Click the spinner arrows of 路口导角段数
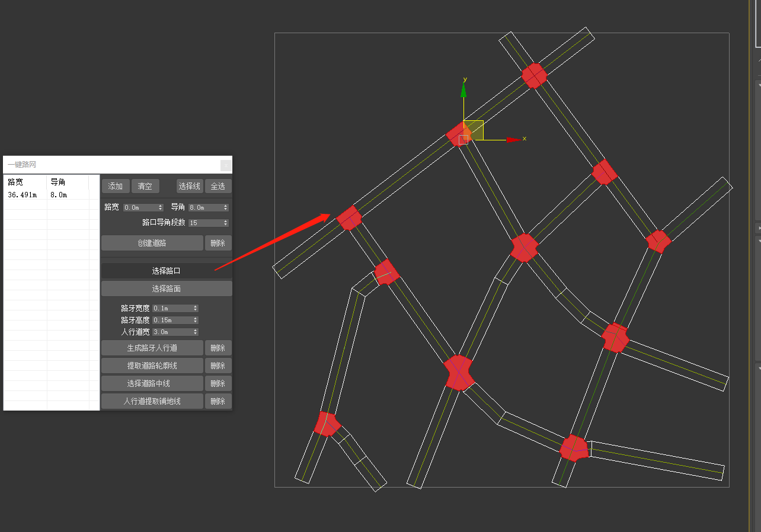761x532 pixels. pyautogui.click(x=226, y=223)
